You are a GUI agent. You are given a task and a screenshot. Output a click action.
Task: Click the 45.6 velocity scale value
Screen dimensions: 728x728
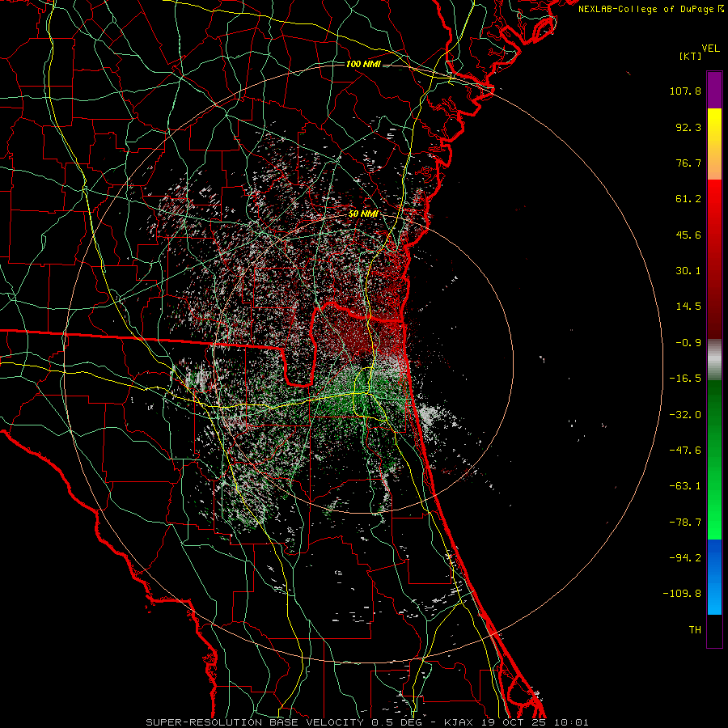click(688, 235)
